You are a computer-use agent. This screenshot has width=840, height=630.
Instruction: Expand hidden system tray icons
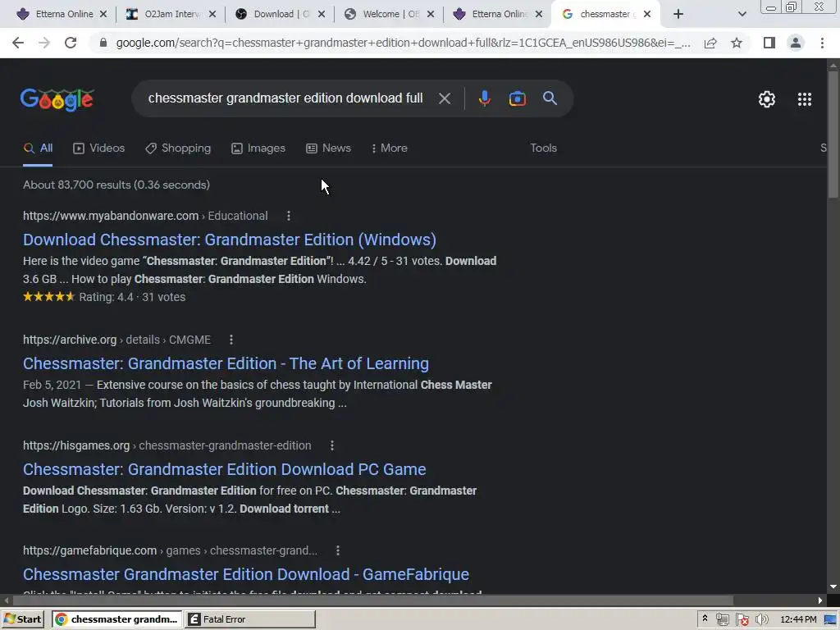click(x=705, y=619)
